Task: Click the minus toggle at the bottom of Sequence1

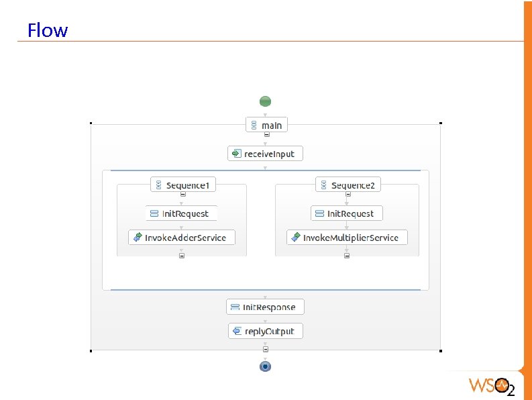Action: click(182, 255)
